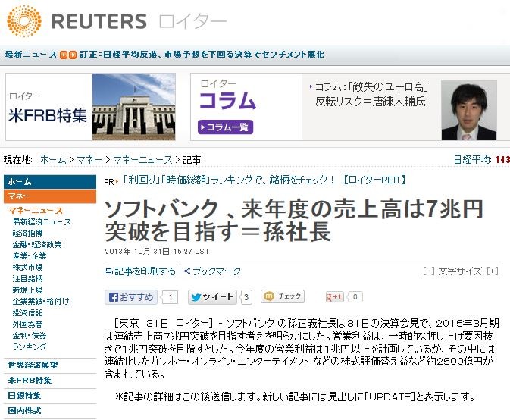Click the share icon beside ブックマーク

187,271
